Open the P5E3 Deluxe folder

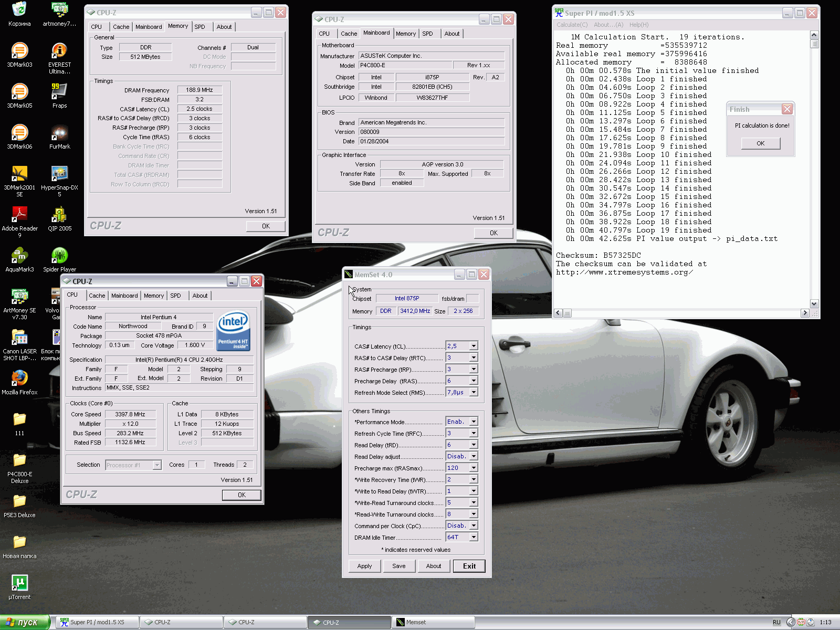(19, 506)
